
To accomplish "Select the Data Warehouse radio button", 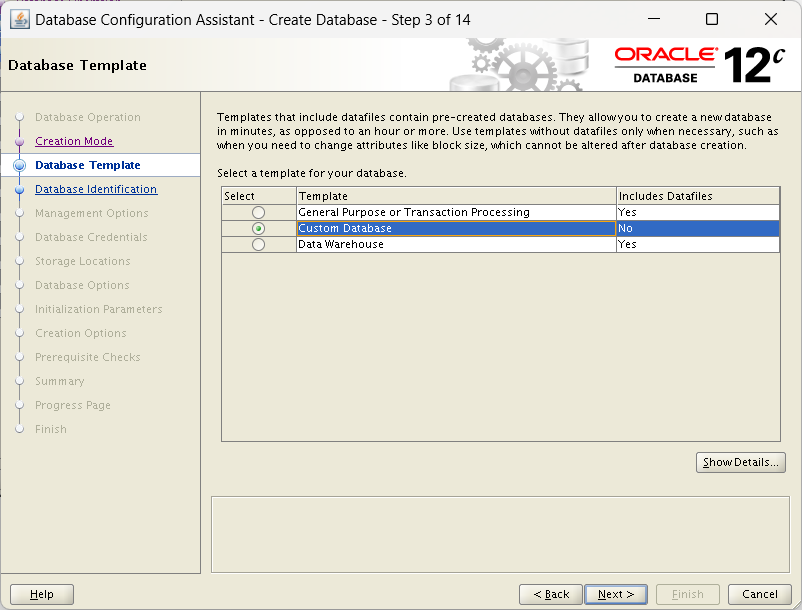I will [x=258, y=244].
